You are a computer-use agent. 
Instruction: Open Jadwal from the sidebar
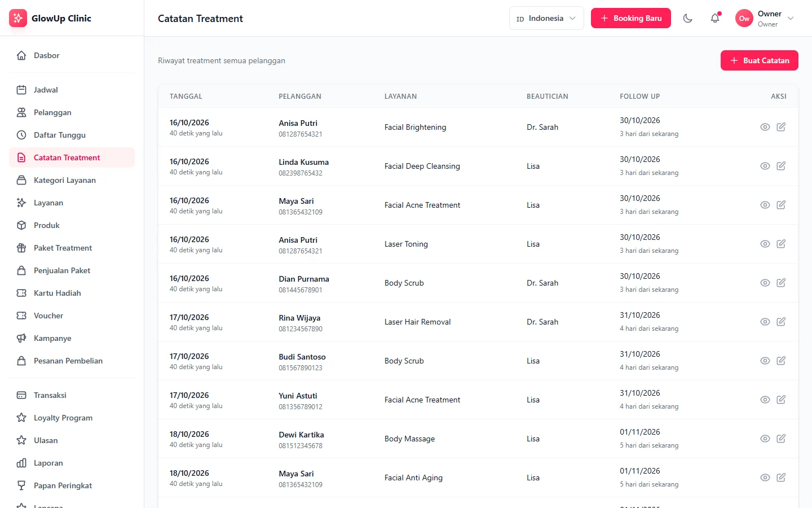72,90
